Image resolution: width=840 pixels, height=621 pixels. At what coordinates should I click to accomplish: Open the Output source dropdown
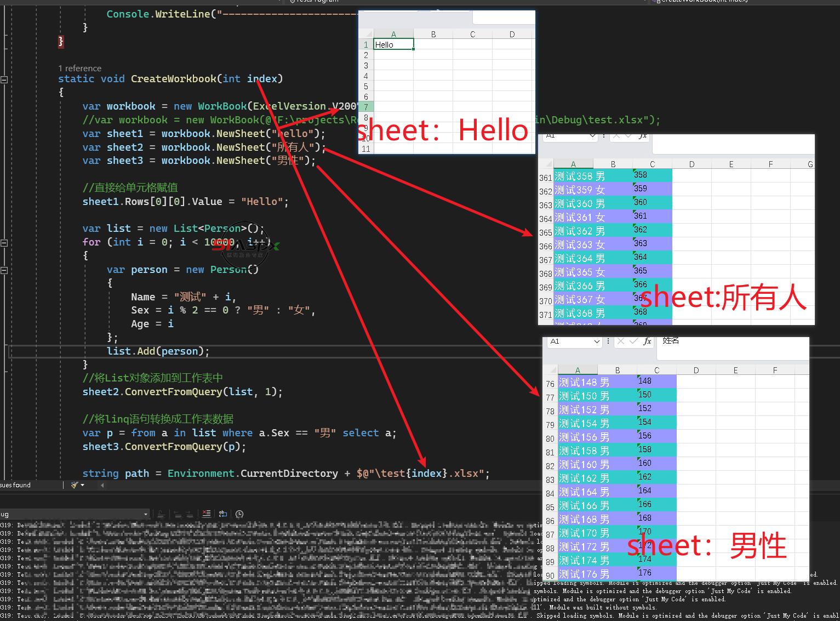pyautogui.click(x=146, y=514)
